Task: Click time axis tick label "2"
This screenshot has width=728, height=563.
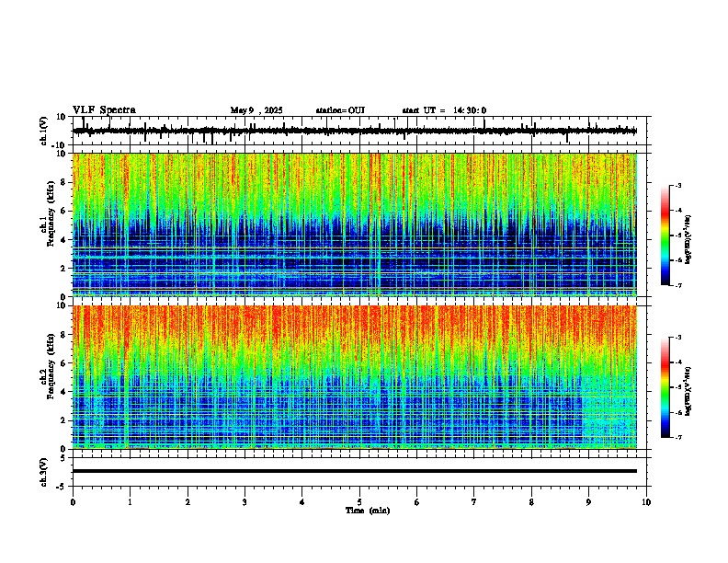Action: [x=188, y=502]
